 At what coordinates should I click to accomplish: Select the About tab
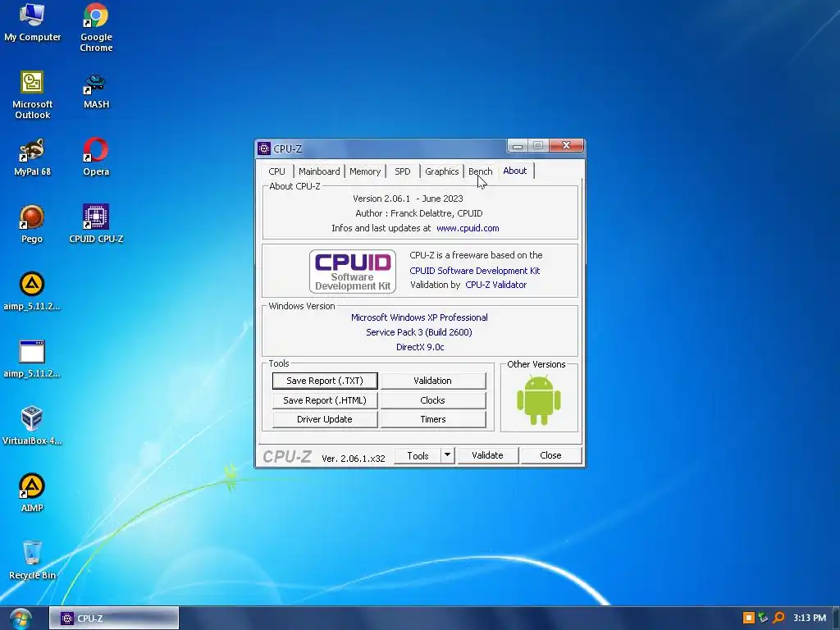(x=515, y=171)
